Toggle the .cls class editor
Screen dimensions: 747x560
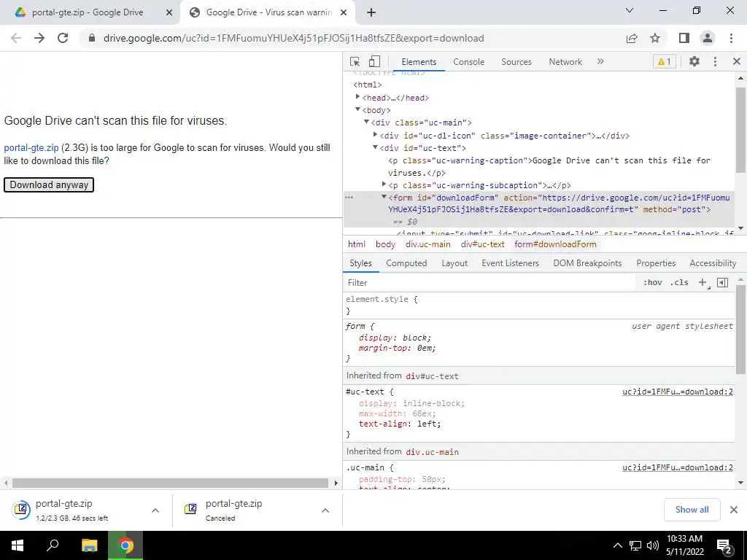[679, 282]
